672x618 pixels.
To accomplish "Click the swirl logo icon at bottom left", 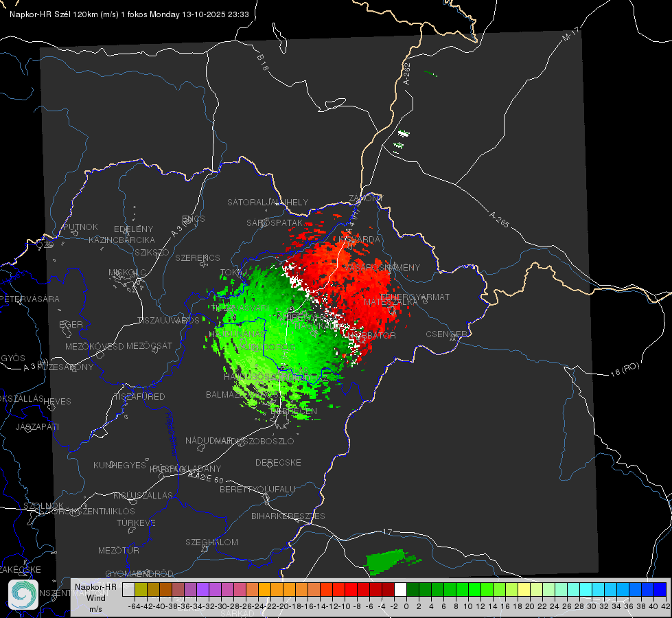I will (x=23, y=595).
